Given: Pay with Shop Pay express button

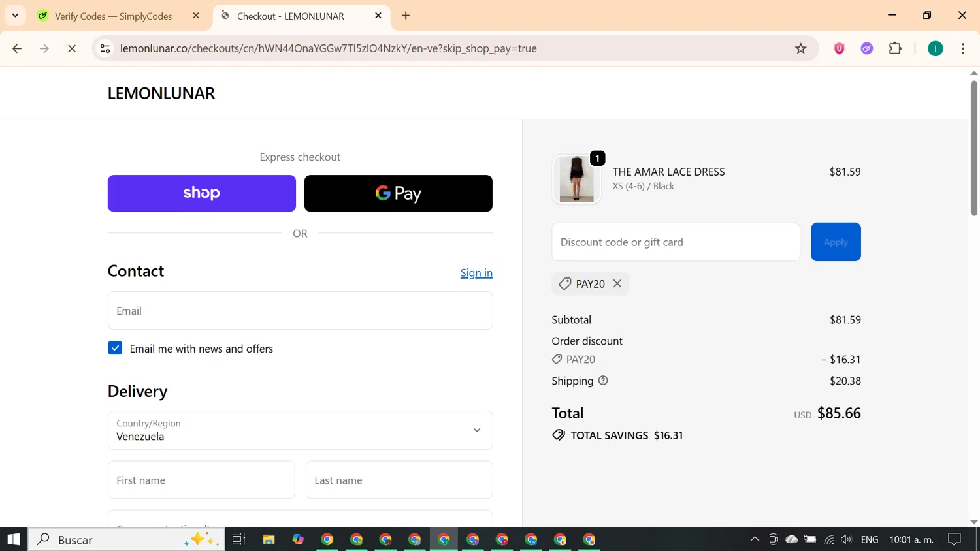Looking at the screenshot, I should click(202, 193).
